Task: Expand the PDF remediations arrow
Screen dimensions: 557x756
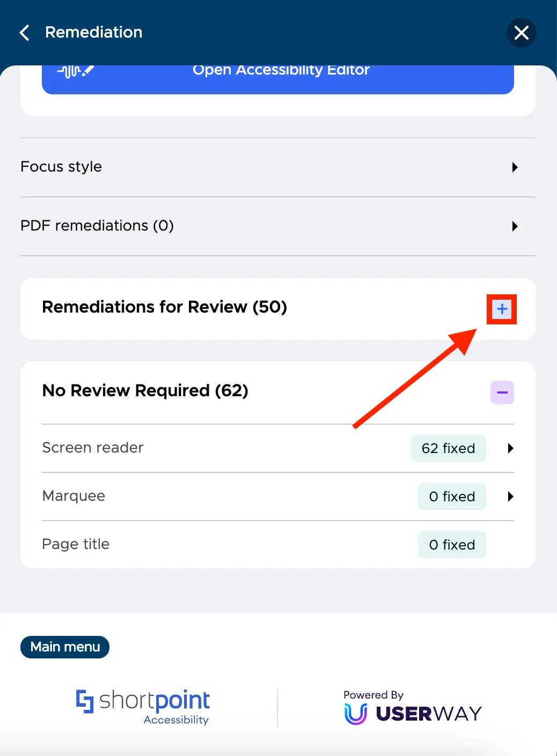Action: [515, 226]
